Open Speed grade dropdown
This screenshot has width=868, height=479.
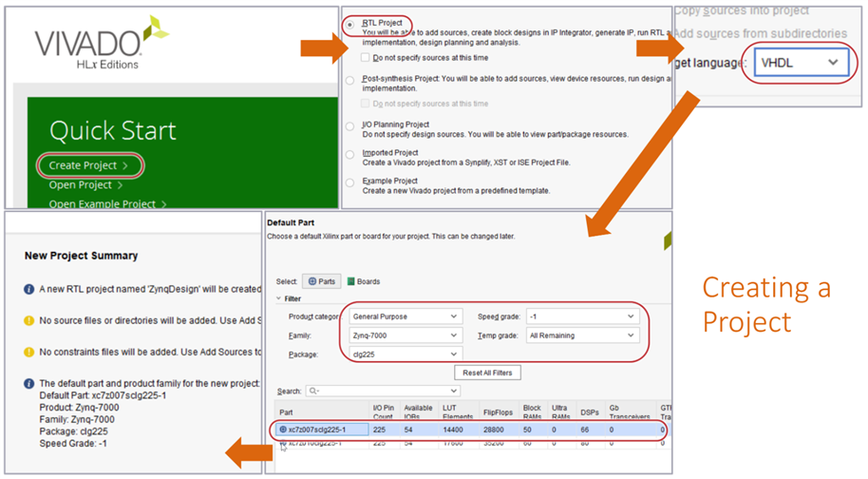tap(582, 316)
